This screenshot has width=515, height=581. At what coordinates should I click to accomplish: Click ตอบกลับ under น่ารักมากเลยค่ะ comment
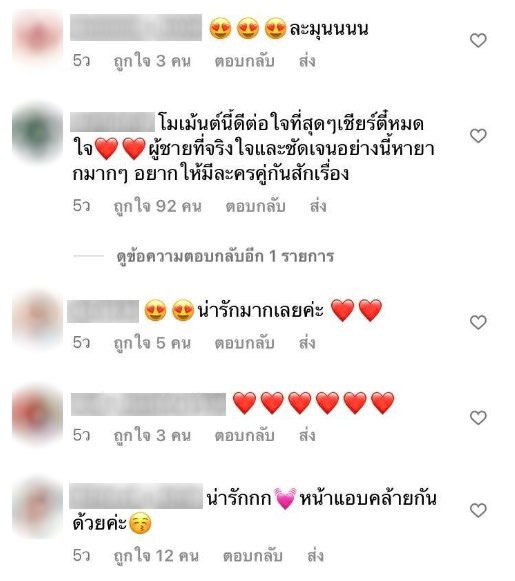(x=245, y=343)
